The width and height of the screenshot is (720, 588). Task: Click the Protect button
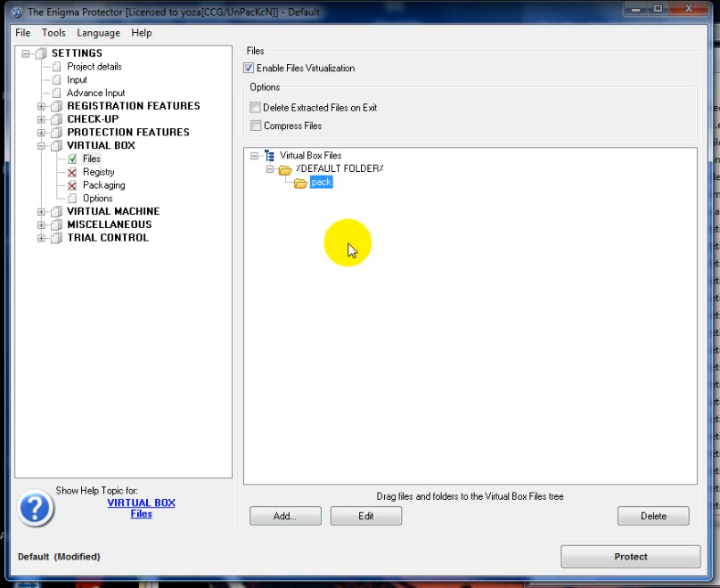tap(631, 557)
